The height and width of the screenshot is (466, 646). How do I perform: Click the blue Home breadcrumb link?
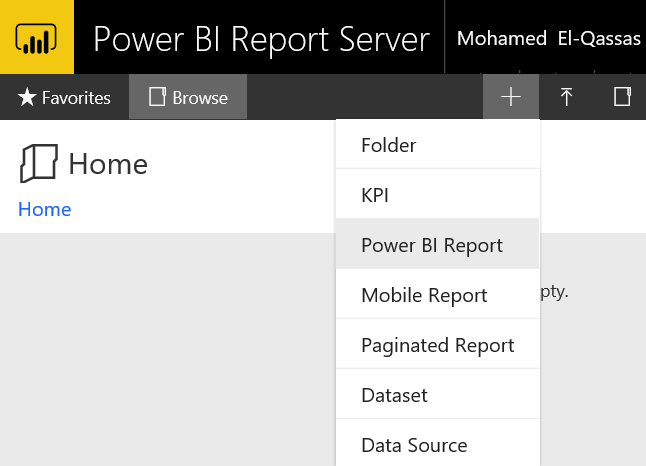coord(44,209)
